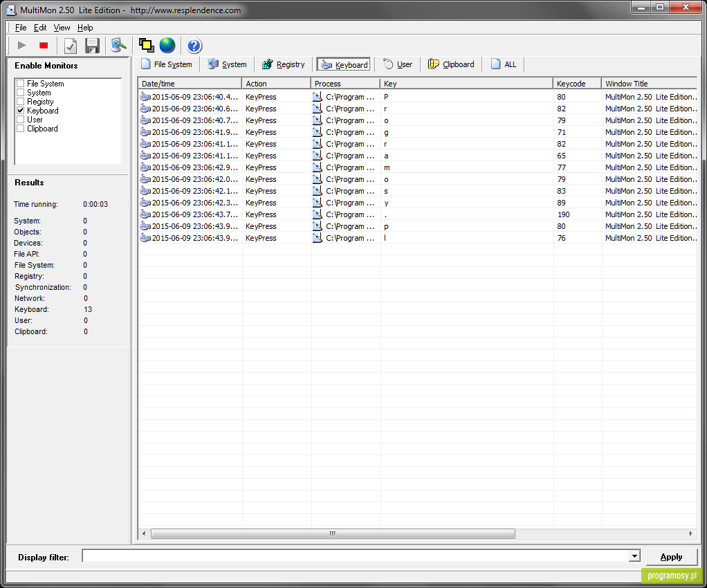Open help with the question mark icon
Screen dimensions: 707x588
pos(194,46)
